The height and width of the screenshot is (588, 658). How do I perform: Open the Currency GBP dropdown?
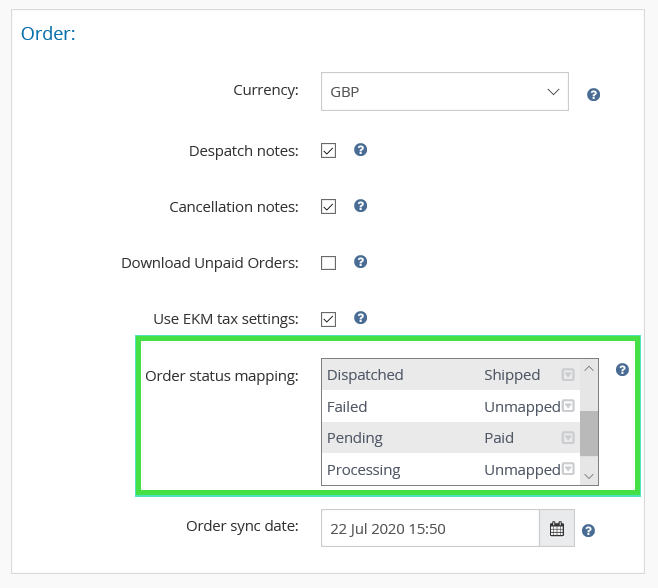coord(445,92)
